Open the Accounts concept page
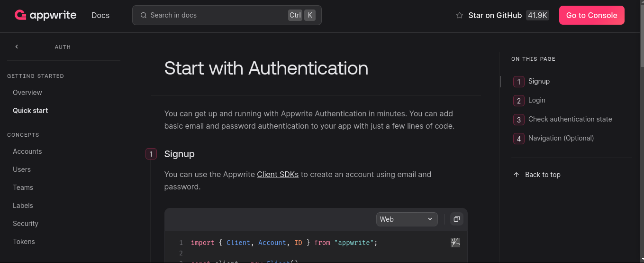 [x=27, y=151]
